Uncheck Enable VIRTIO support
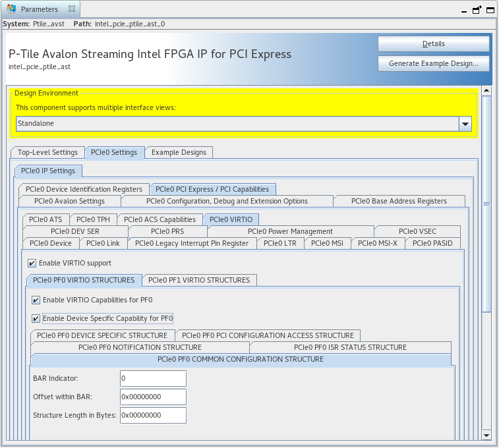The image size is (499, 448). [x=32, y=263]
